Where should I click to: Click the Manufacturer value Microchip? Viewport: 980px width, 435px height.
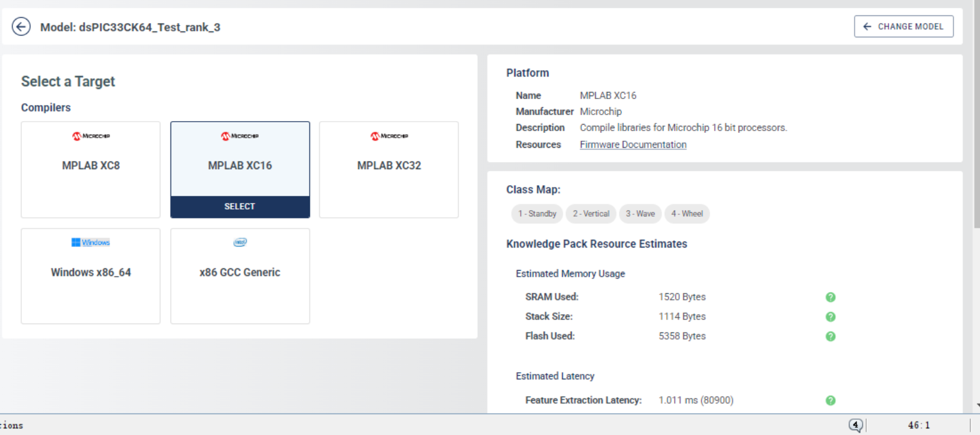click(x=601, y=112)
